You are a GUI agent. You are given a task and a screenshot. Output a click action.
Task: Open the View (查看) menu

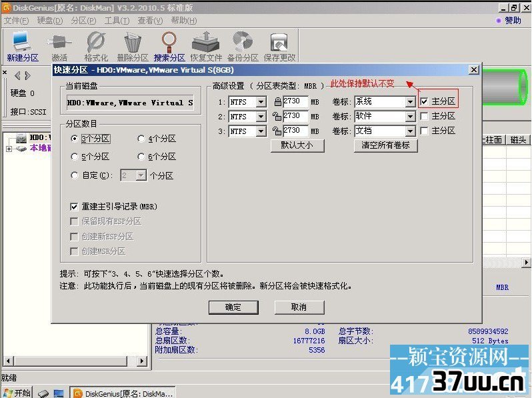(x=150, y=21)
